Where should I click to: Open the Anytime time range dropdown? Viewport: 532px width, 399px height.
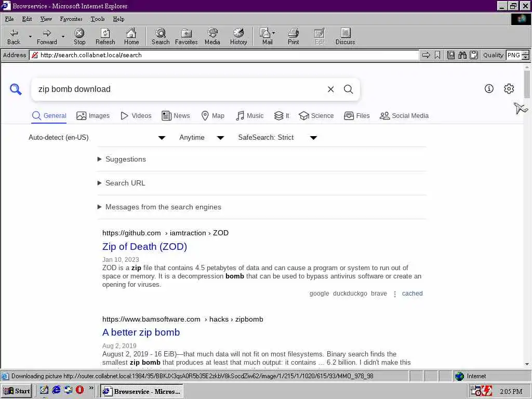click(202, 137)
